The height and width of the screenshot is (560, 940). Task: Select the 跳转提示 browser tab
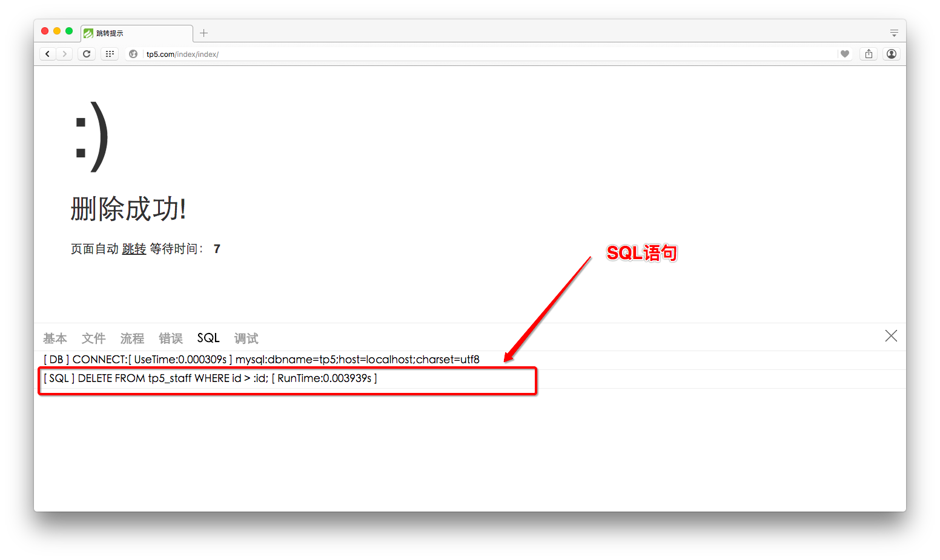(137, 33)
